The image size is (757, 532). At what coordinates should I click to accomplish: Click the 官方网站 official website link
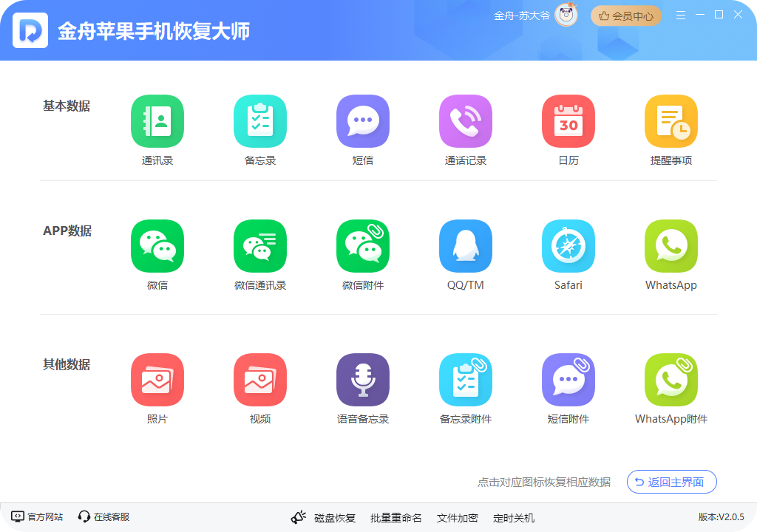click(37, 517)
